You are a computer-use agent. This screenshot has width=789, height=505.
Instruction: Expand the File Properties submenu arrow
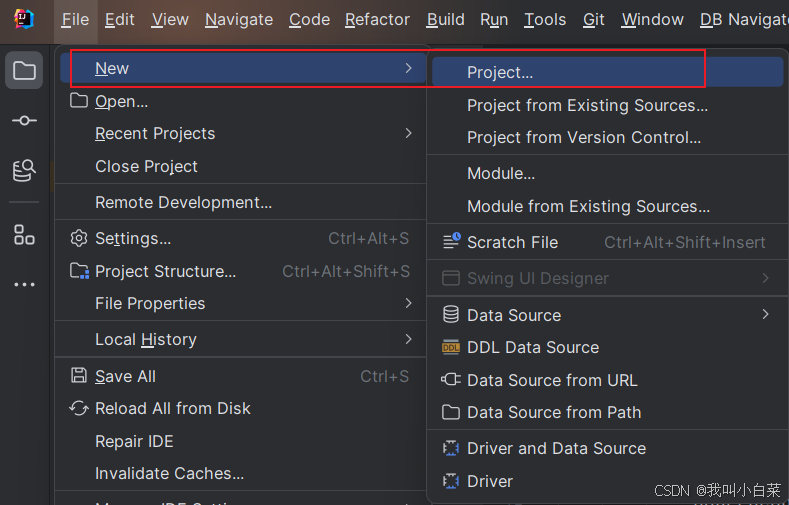pyautogui.click(x=408, y=303)
